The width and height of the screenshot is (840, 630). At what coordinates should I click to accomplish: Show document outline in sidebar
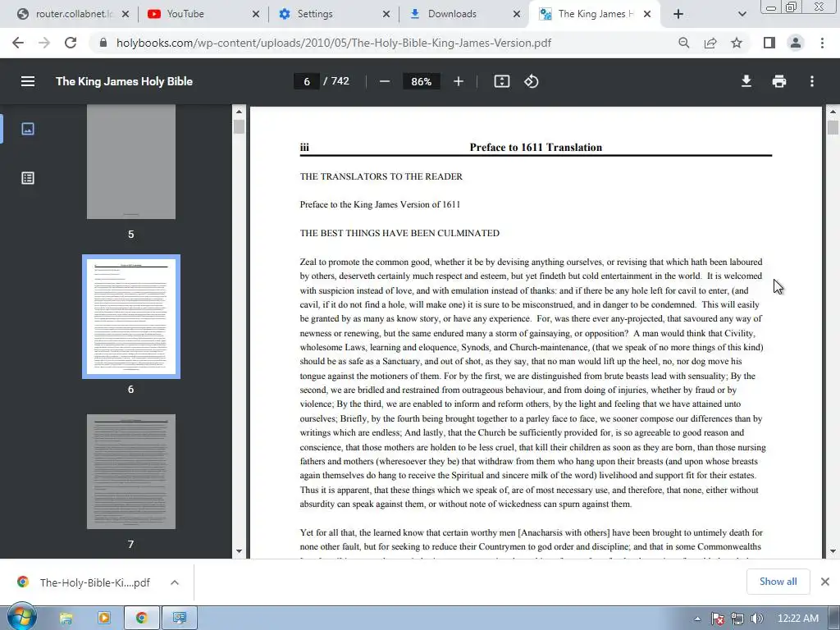(x=28, y=178)
